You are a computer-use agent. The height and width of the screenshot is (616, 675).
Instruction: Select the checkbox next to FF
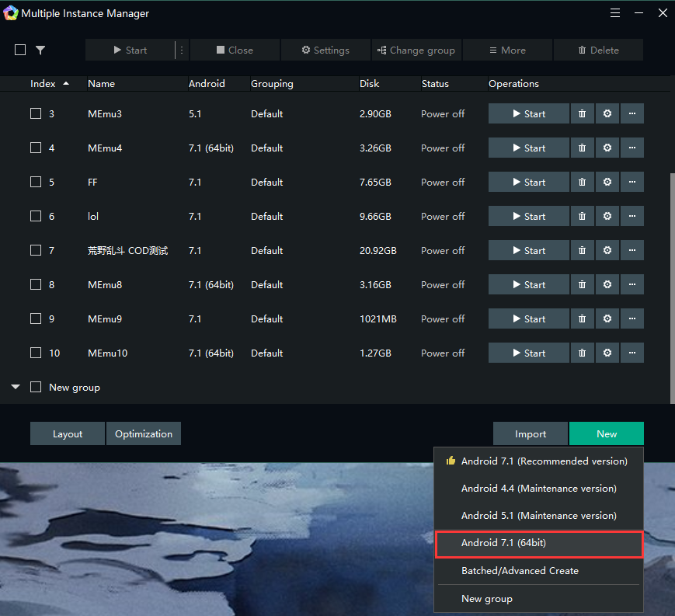click(36, 183)
